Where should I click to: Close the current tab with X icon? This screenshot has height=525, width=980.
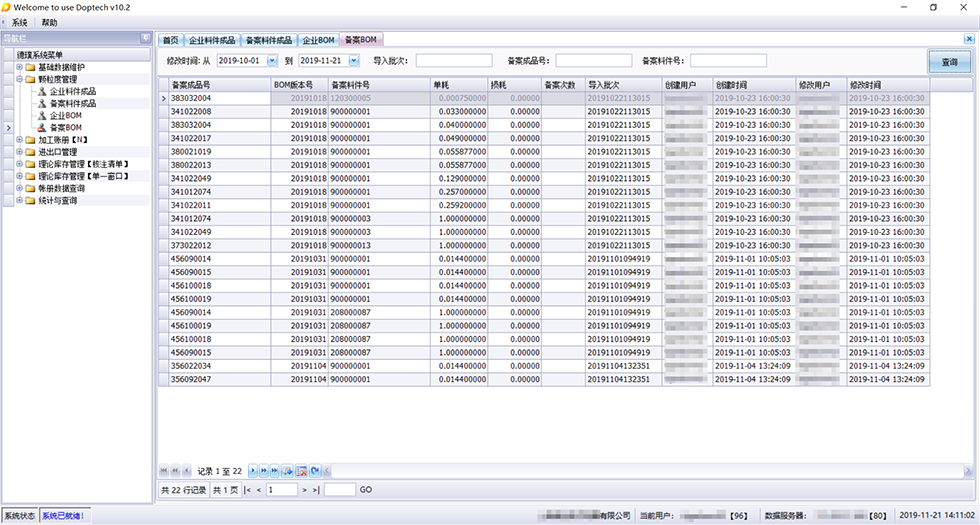(x=969, y=40)
